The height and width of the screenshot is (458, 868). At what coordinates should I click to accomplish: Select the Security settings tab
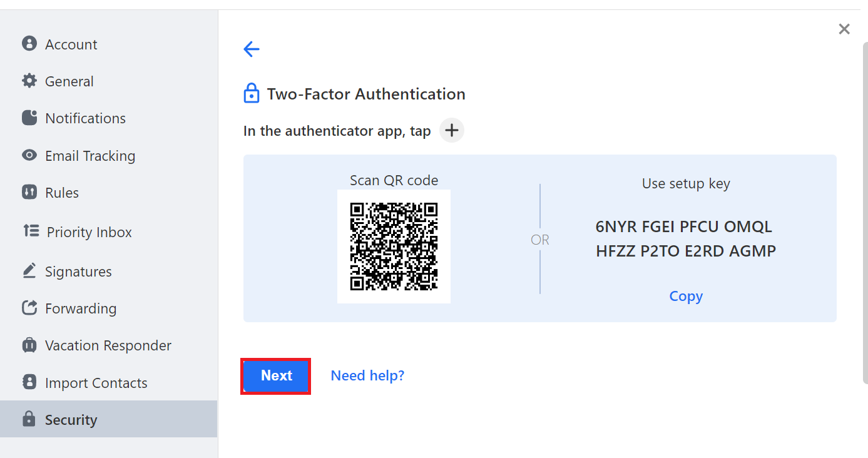point(109,419)
